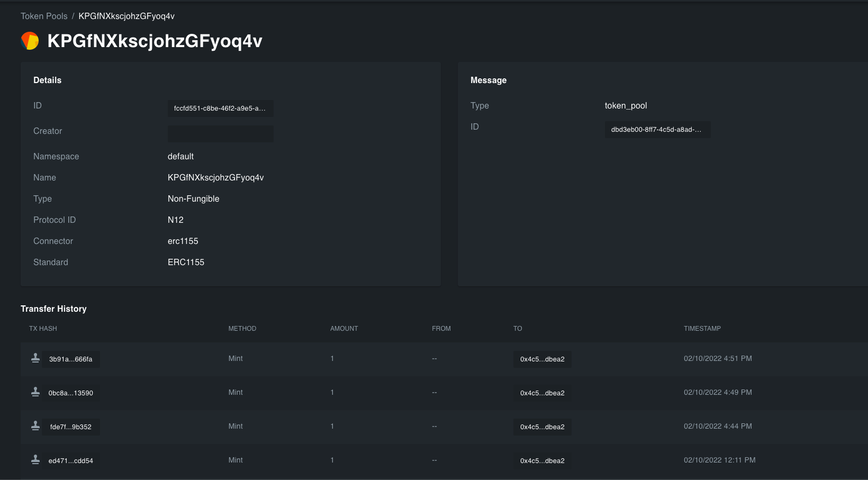
Task: Sort transfers by the TX HASH column
Action: [43, 328]
